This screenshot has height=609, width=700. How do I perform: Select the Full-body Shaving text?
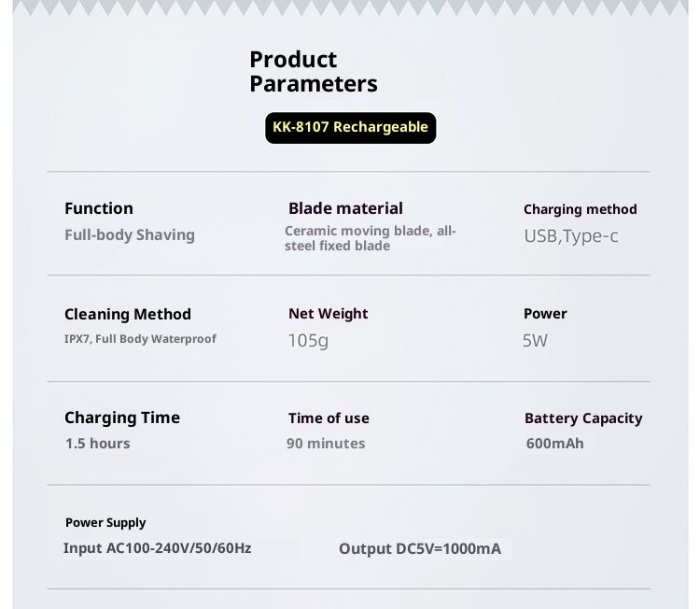[130, 234]
